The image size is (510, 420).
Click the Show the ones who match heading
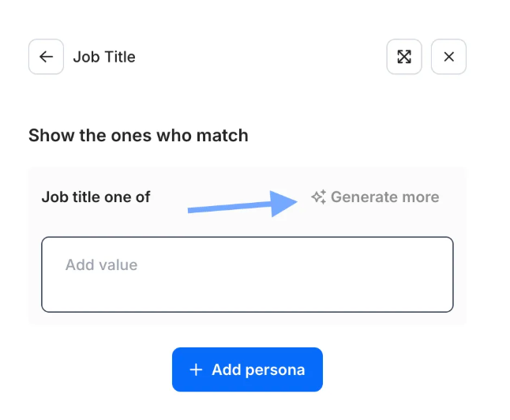pos(138,135)
